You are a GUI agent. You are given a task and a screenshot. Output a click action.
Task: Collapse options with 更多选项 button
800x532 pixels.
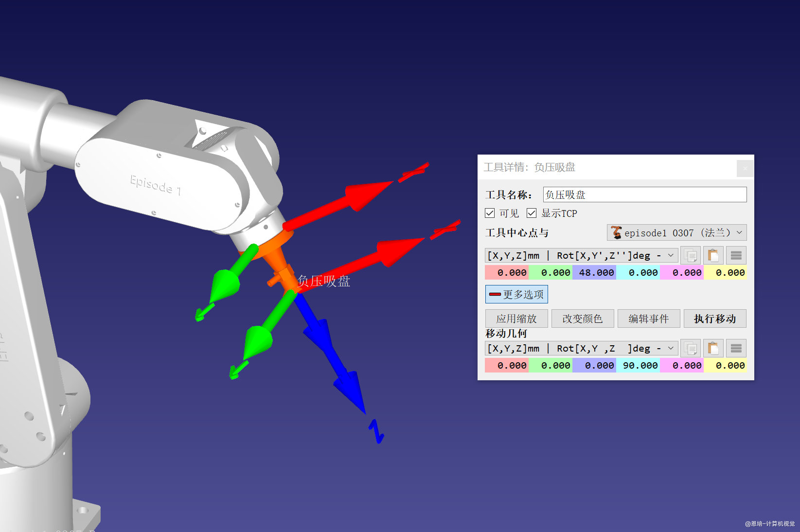[516, 294]
